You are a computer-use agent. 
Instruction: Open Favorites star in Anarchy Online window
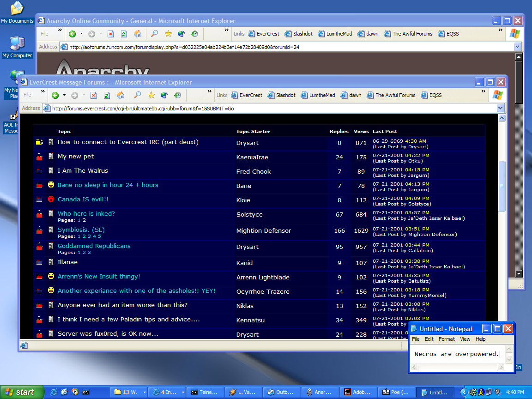click(168, 34)
